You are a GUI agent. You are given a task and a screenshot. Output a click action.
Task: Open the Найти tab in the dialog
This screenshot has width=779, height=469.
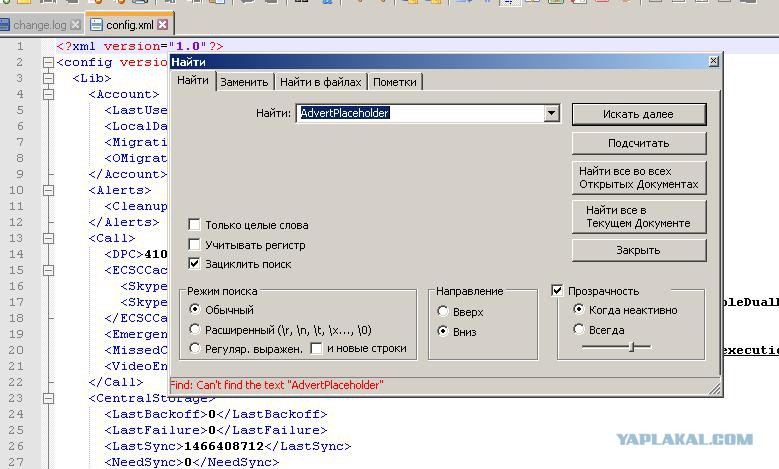193,80
